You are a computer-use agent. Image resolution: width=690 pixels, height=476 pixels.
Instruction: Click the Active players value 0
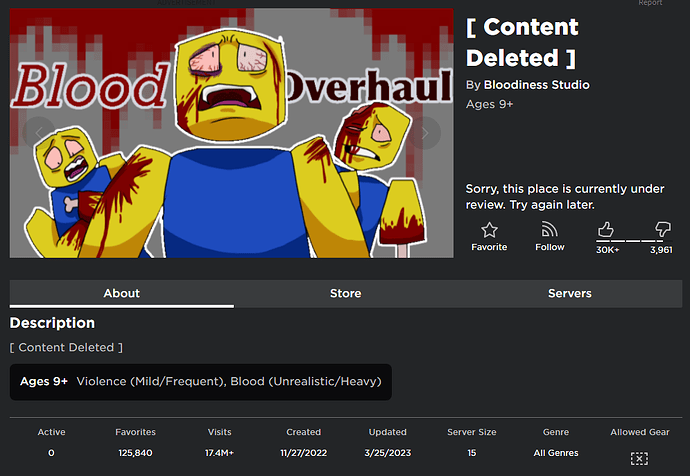coord(51,453)
